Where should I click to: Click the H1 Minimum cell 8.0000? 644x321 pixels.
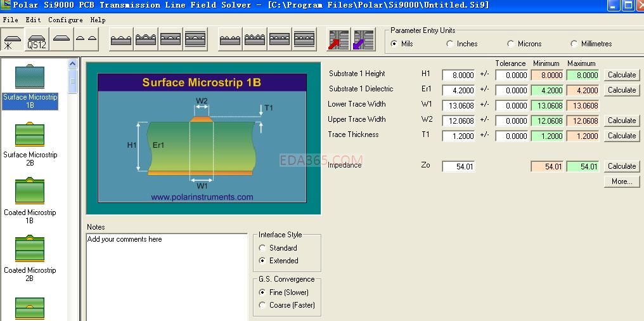tap(547, 75)
